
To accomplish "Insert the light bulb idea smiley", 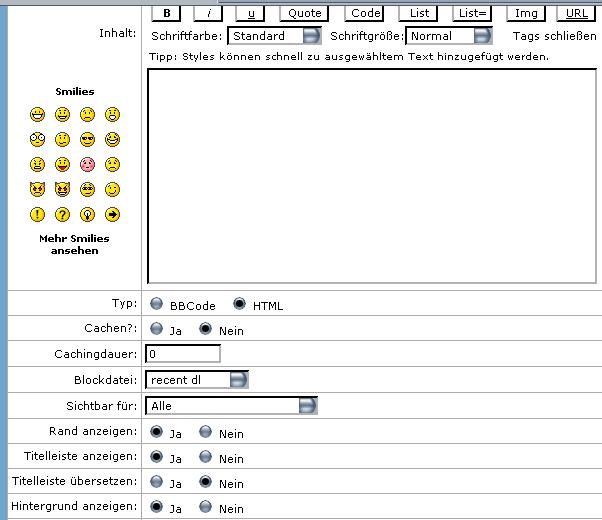I will pos(88,214).
